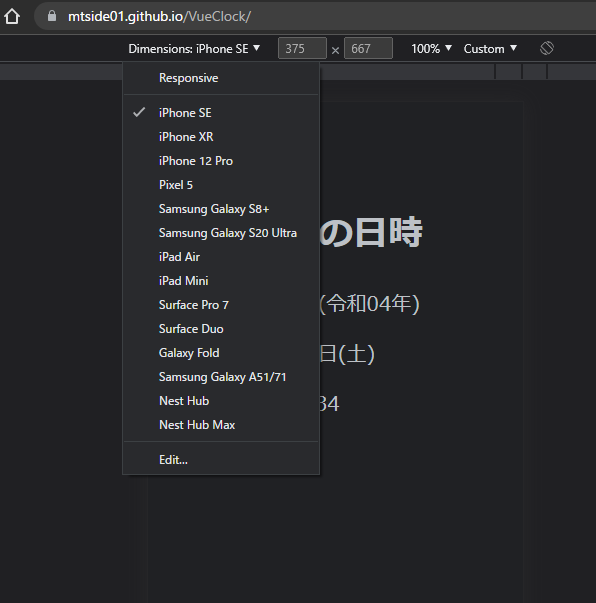
Task: Click the height field showing 667
Action: (x=368, y=48)
